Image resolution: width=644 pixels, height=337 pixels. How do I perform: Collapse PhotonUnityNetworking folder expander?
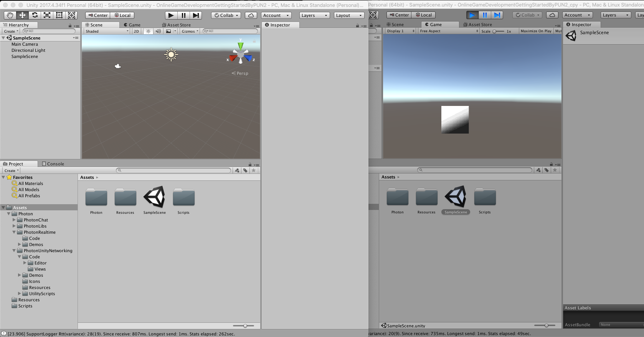coord(14,251)
